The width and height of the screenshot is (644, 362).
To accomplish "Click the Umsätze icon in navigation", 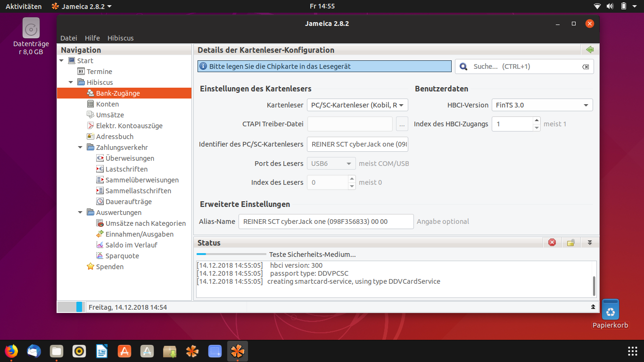I will click(x=91, y=115).
